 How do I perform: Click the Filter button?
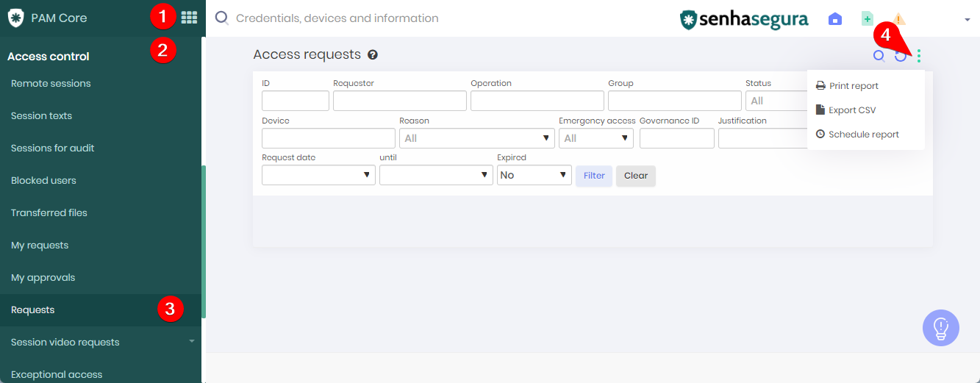(594, 176)
